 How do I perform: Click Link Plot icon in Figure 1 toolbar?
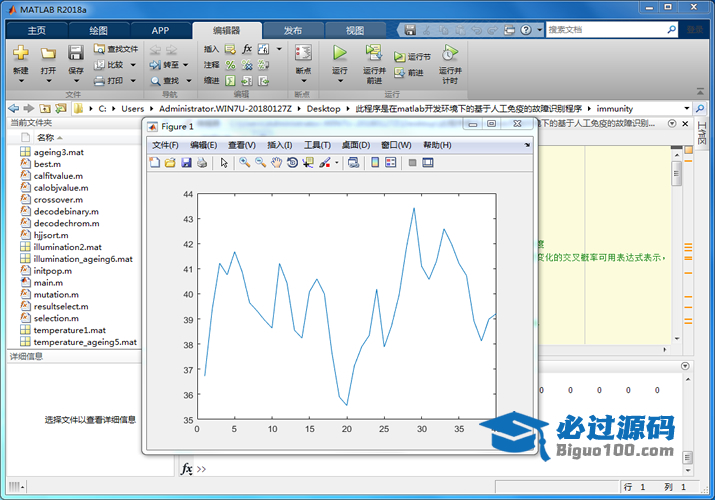(353, 163)
